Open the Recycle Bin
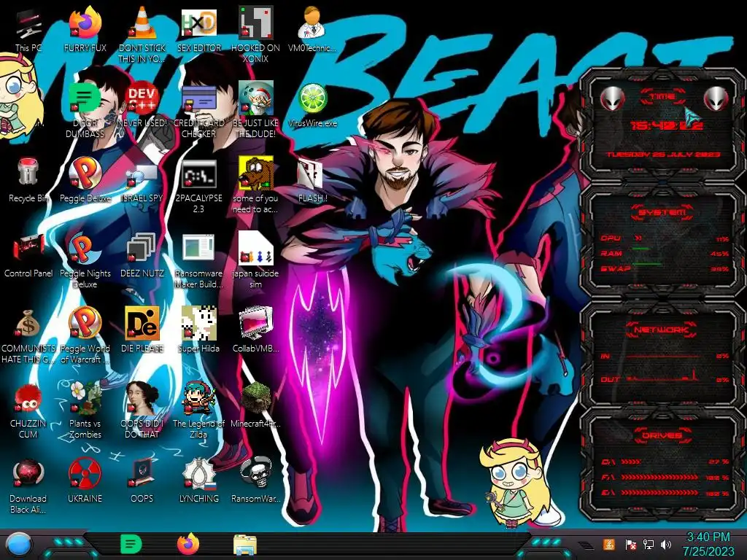The width and height of the screenshot is (747, 560). 28,180
